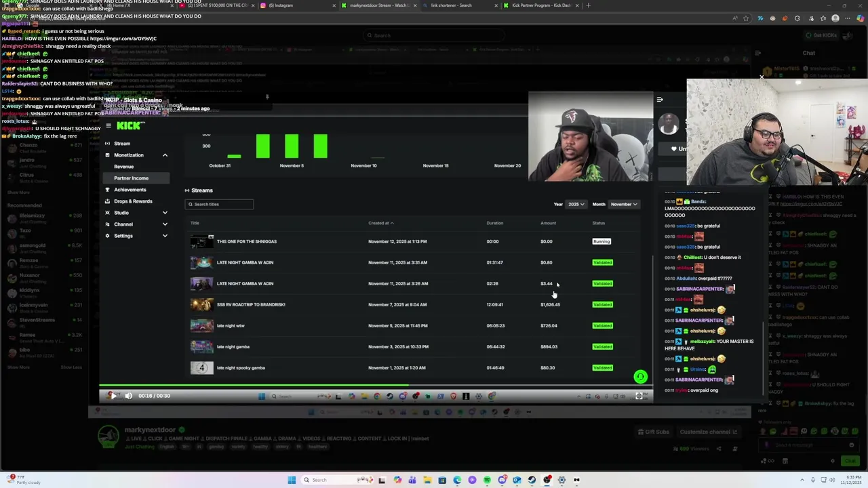Close the clip overlay with X

(762, 77)
